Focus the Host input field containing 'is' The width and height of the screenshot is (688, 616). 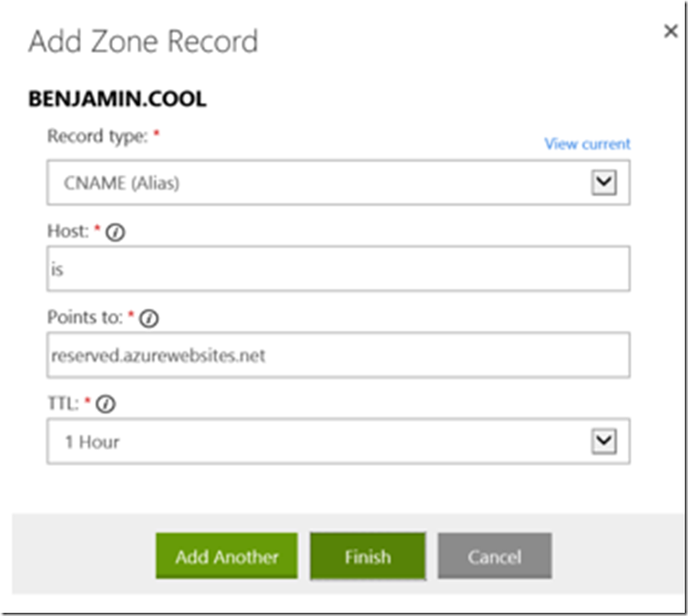338,269
